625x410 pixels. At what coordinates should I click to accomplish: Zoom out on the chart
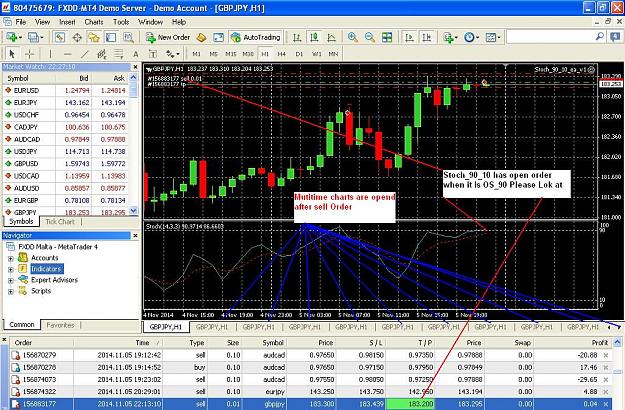coord(369,37)
